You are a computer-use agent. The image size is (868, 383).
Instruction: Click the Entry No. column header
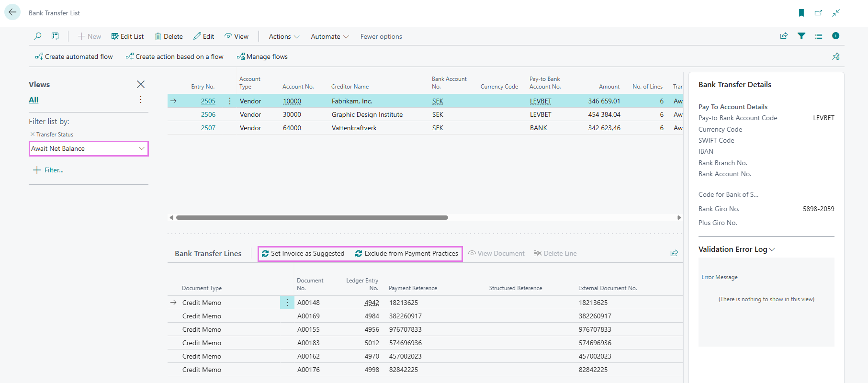[x=203, y=87]
